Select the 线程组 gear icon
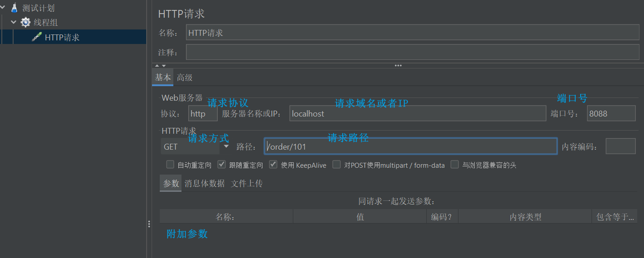The image size is (644, 258). [26, 22]
